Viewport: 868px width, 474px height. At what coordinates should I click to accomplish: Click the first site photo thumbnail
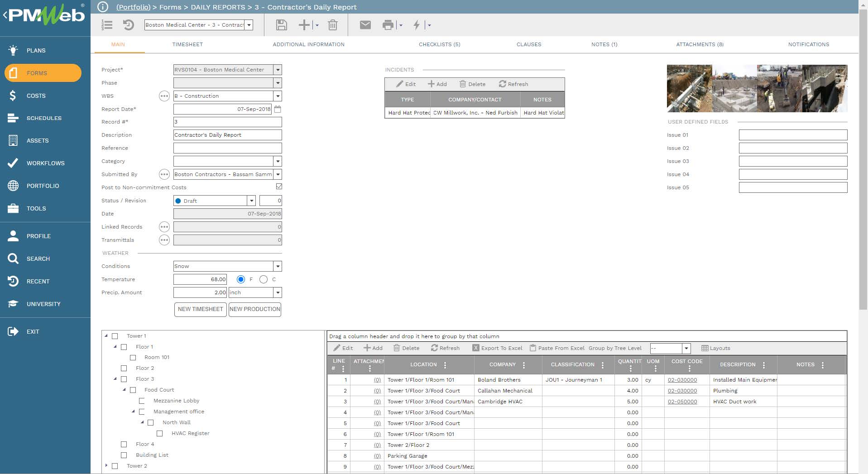coord(689,88)
